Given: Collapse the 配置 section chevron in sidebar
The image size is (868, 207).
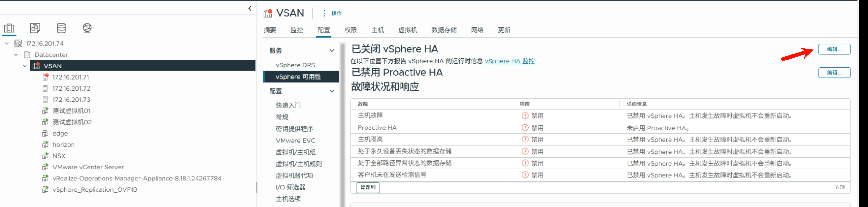Looking at the screenshot, I should [331, 91].
